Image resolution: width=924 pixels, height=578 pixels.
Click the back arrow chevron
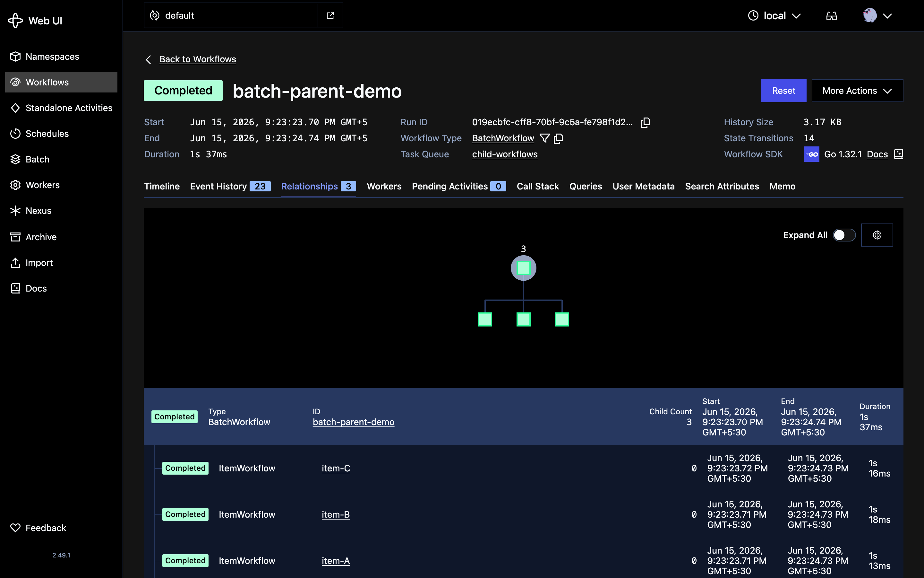[x=149, y=60]
